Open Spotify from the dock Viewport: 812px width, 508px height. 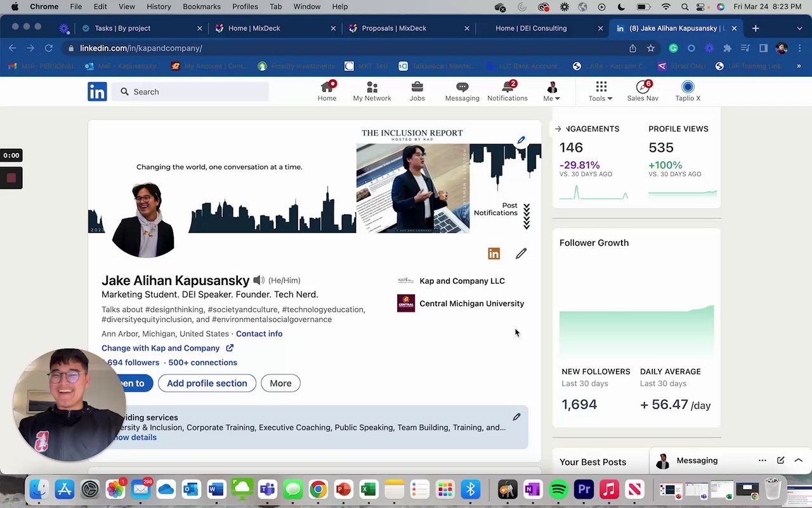(558, 490)
